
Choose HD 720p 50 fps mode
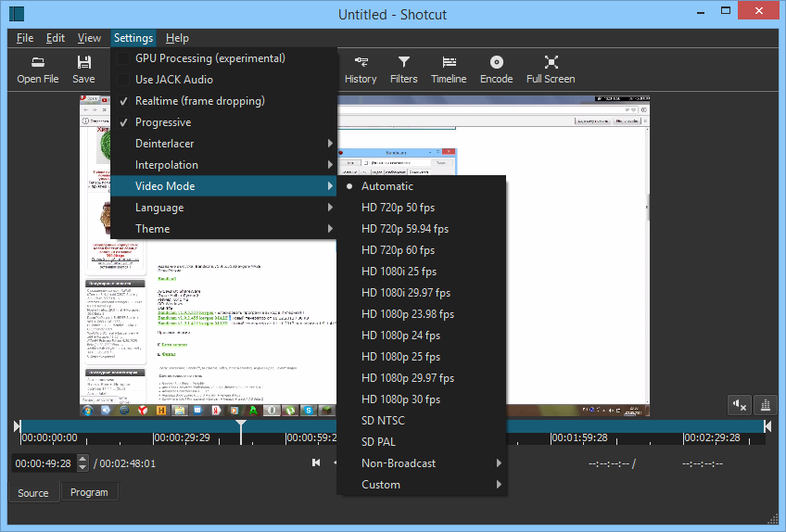(422, 208)
